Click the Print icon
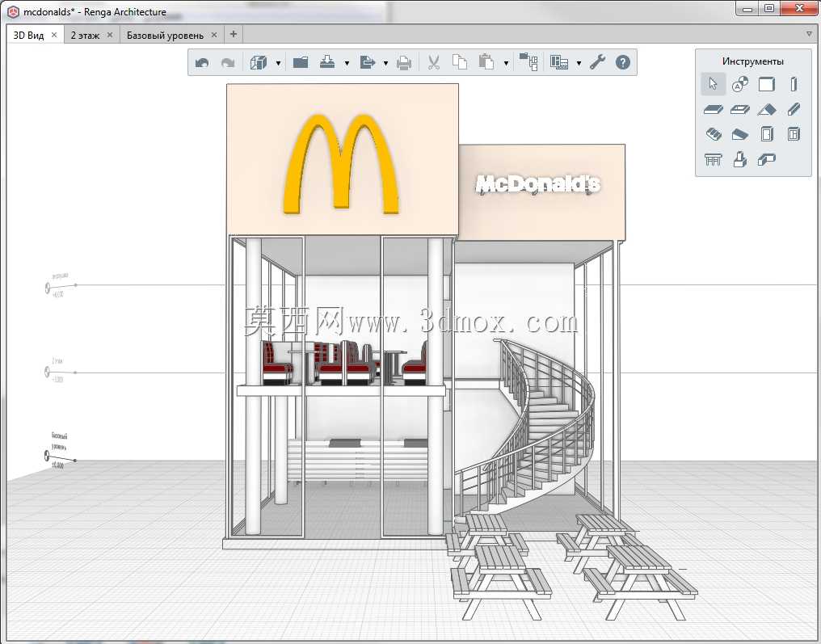The height and width of the screenshot is (644, 821). click(x=404, y=63)
